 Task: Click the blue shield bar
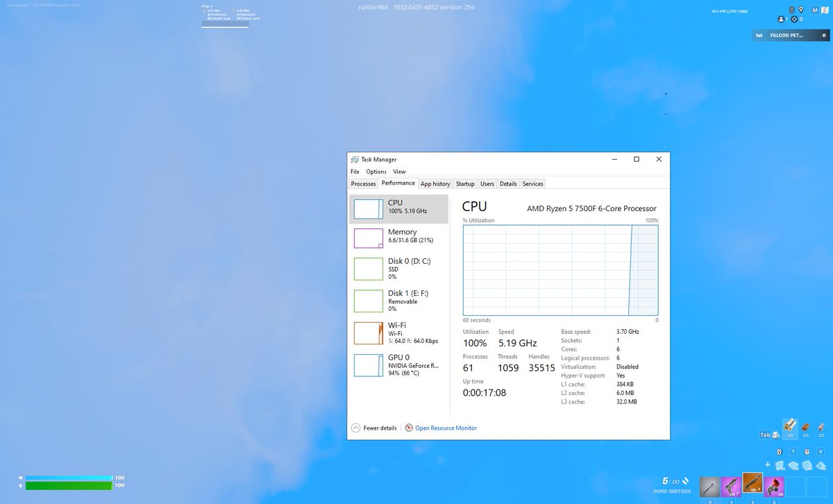click(x=68, y=478)
